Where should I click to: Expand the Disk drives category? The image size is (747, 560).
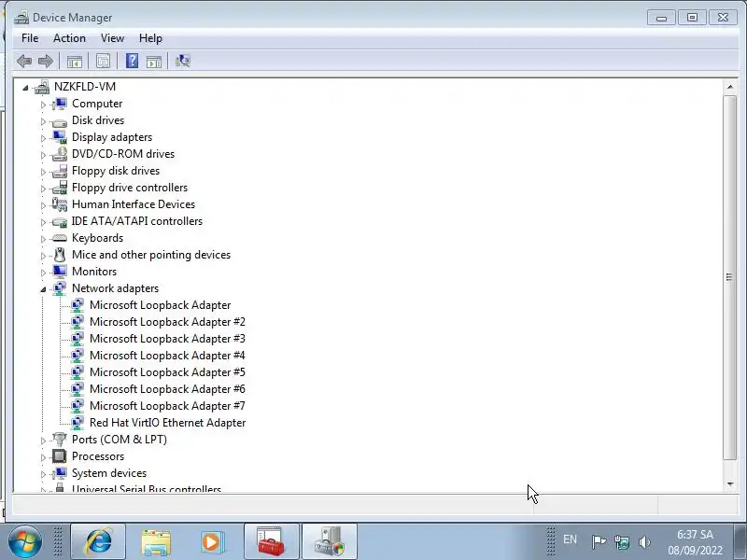pos(43,121)
